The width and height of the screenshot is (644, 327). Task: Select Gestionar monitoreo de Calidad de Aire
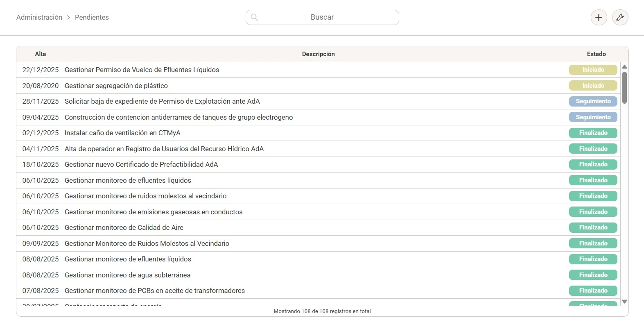[x=318, y=227]
